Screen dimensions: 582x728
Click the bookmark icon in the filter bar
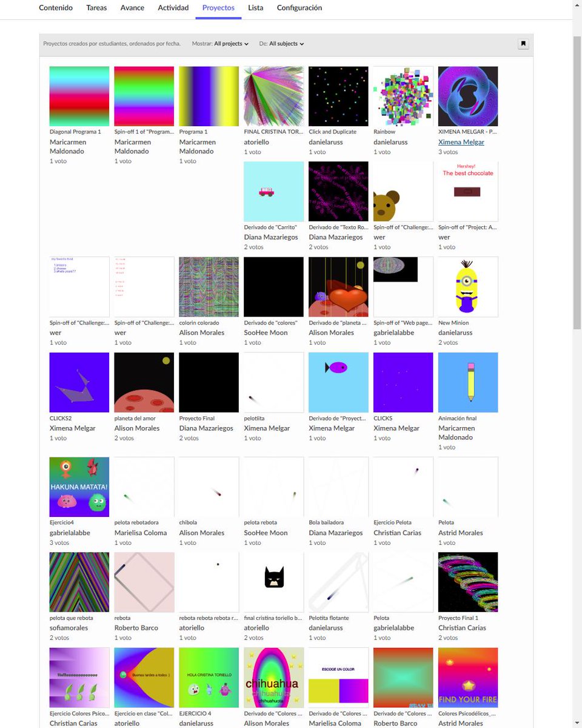pyautogui.click(x=523, y=44)
